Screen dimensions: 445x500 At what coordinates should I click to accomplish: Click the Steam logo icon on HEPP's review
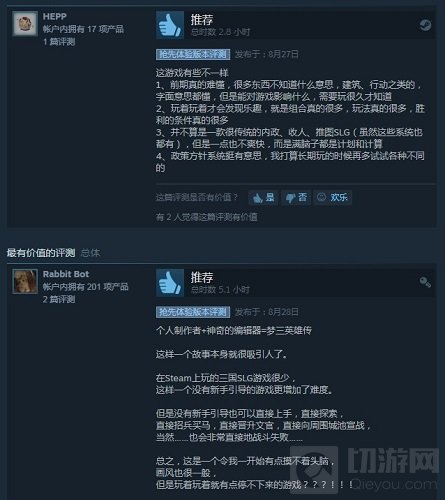[425, 25]
